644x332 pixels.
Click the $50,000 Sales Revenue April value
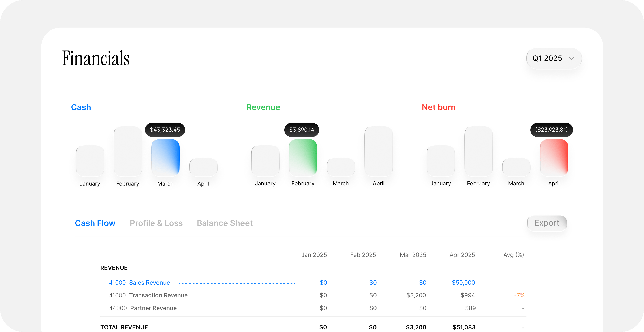click(463, 283)
